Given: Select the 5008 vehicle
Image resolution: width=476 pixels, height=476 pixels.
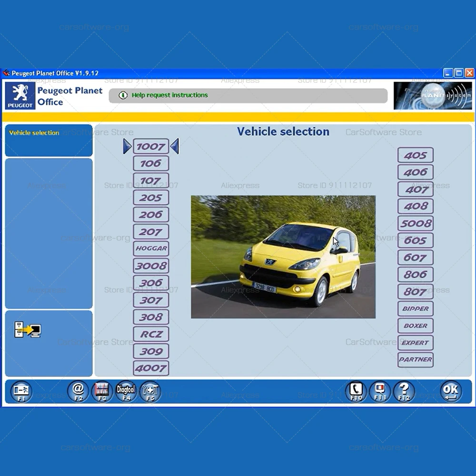Looking at the screenshot, I should tap(416, 223).
